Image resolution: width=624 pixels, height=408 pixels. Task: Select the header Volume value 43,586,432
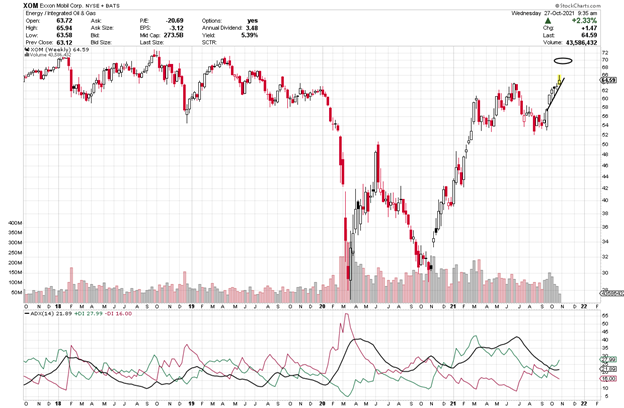click(x=581, y=42)
